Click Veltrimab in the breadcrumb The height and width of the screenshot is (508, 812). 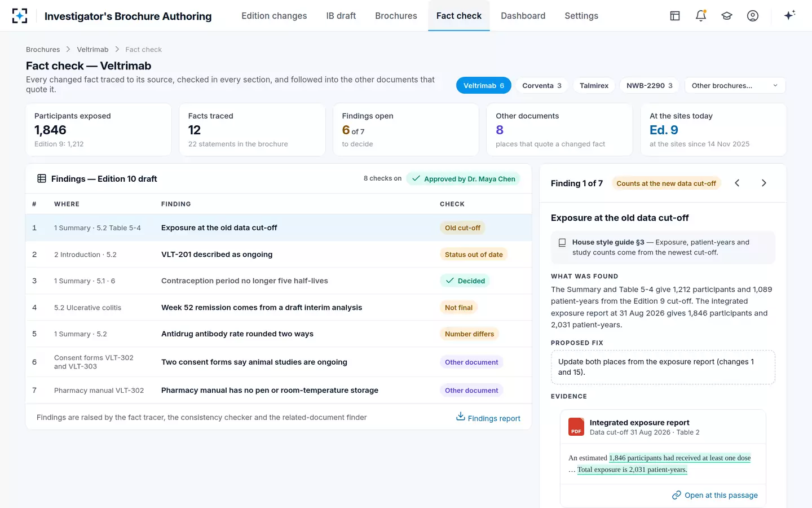(x=92, y=50)
